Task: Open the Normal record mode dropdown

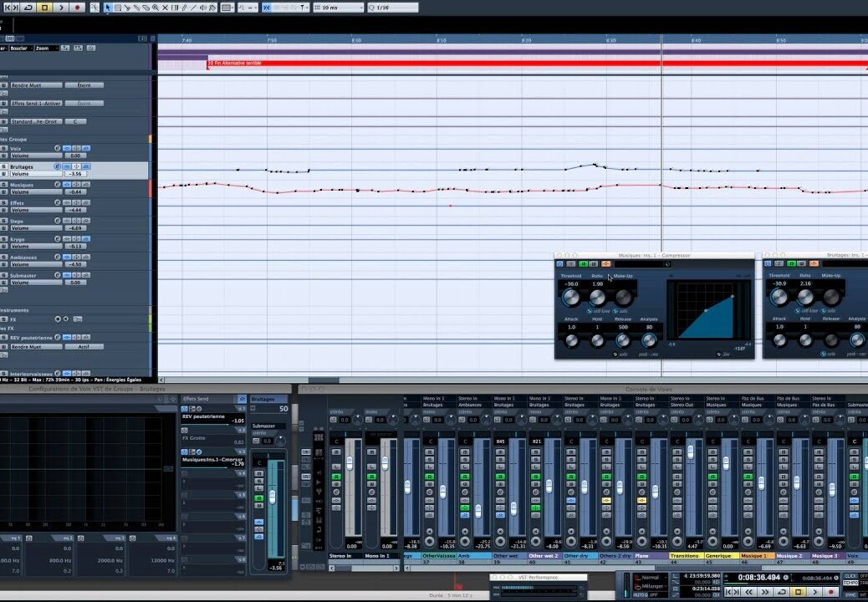Action: pos(652,578)
